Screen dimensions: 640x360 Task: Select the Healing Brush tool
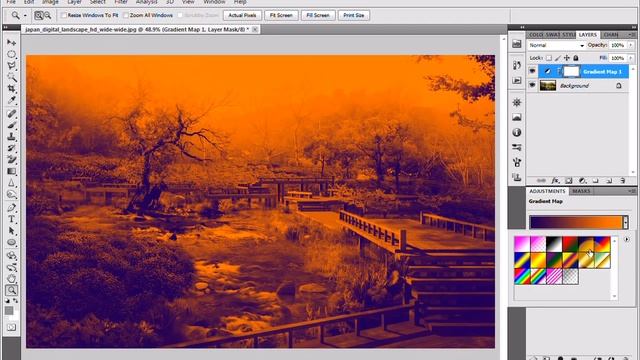click(x=11, y=114)
